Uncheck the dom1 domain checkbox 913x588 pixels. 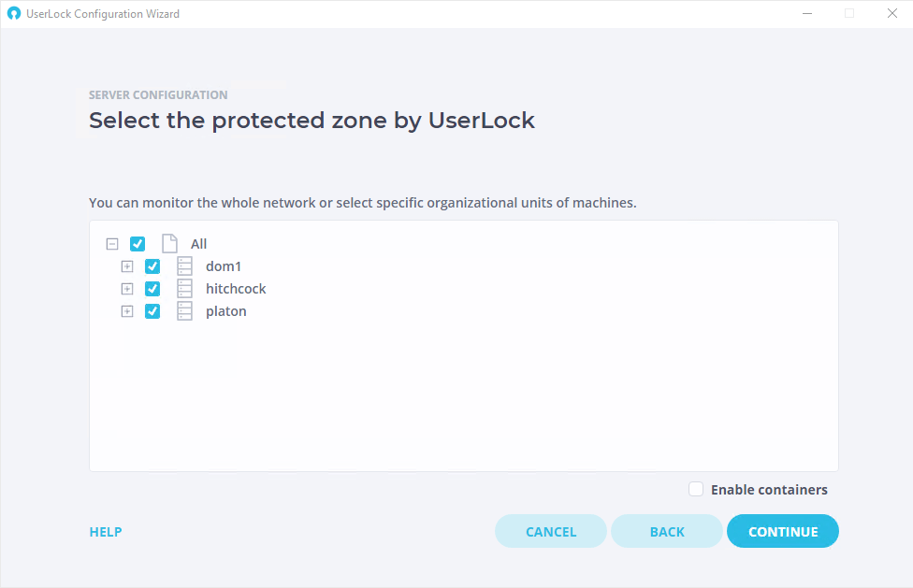[152, 266]
